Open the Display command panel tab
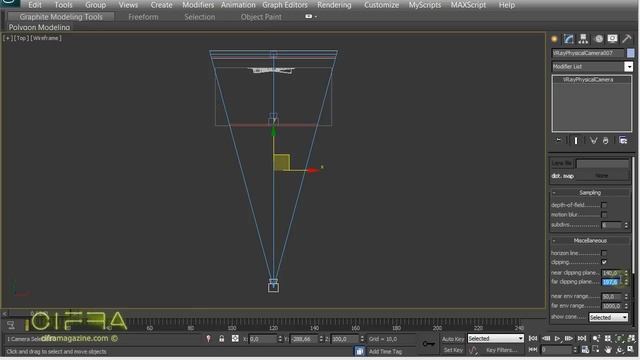The width and height of the screenshot is (640, 360). pyautogui.click(x=612, y=39)
